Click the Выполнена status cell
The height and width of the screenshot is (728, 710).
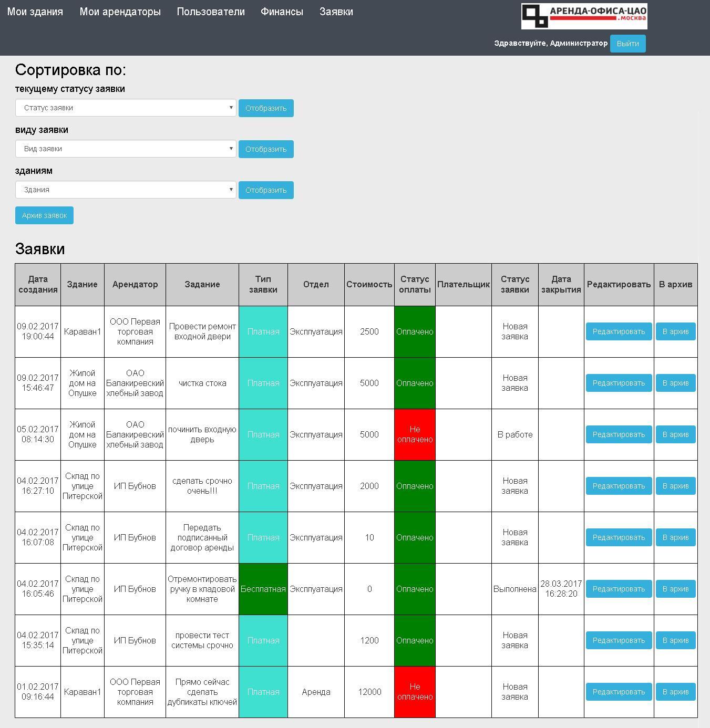click(515, 589)
